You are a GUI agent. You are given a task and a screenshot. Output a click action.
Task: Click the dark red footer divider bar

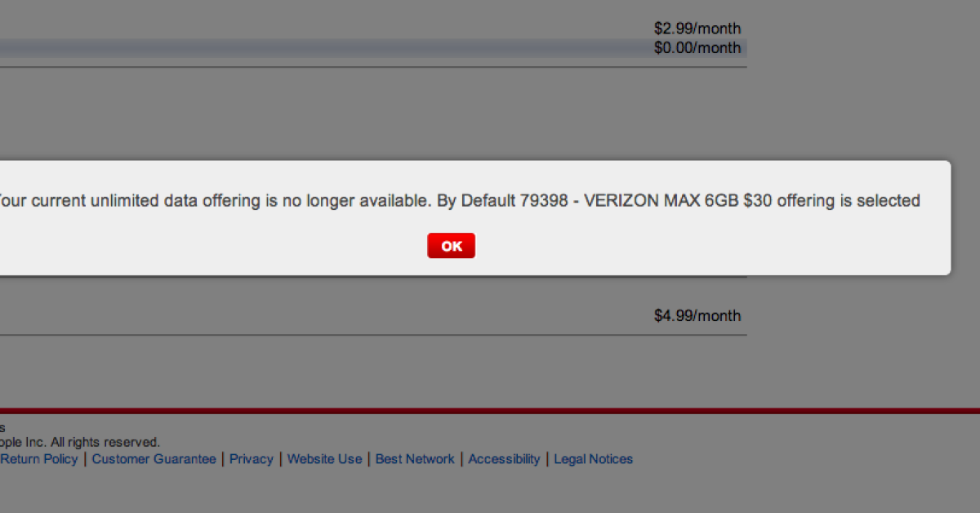(490, 411)
